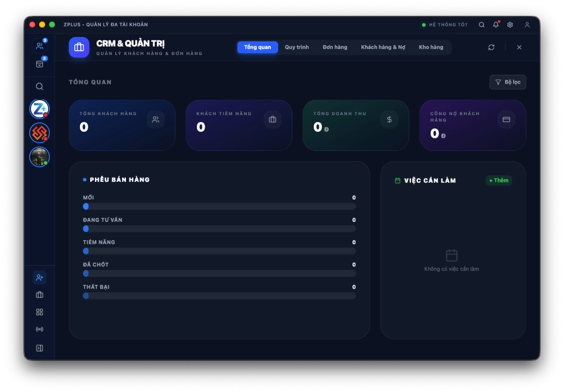Toggle the sidebar collapse panel icon
Image resolution: width=564 pixels, height=392 pixels.
coord(39,348)
